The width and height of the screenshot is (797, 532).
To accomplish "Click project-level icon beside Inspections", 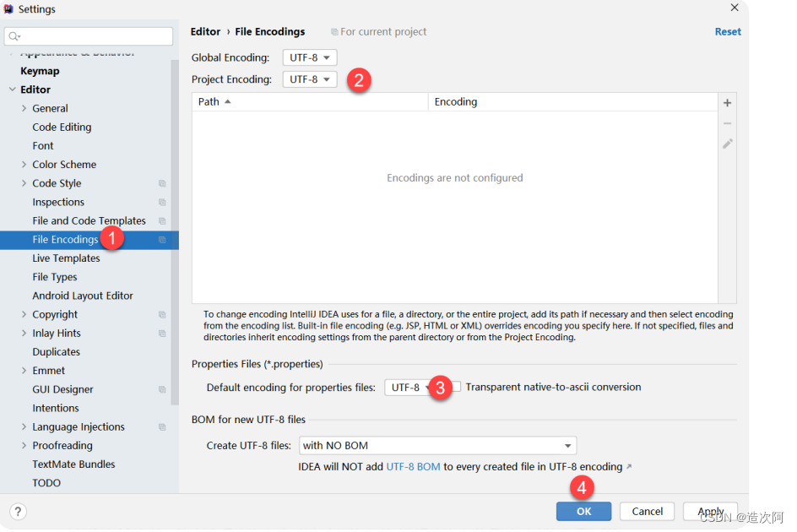I will click(x=162, y=203).
